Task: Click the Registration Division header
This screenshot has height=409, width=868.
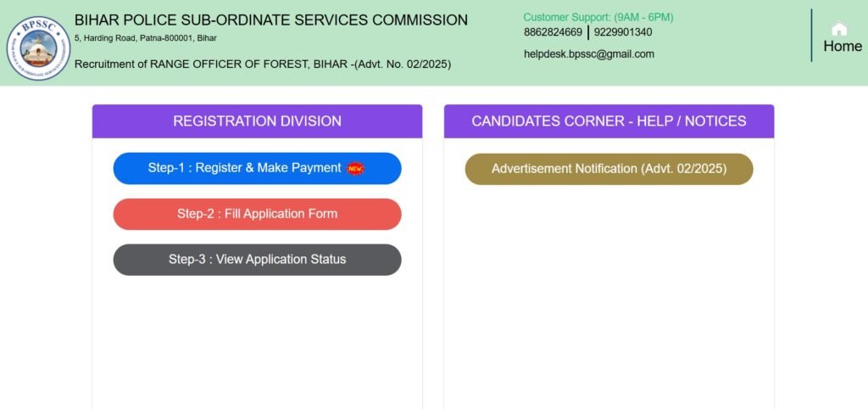Action: click(257, 121)
